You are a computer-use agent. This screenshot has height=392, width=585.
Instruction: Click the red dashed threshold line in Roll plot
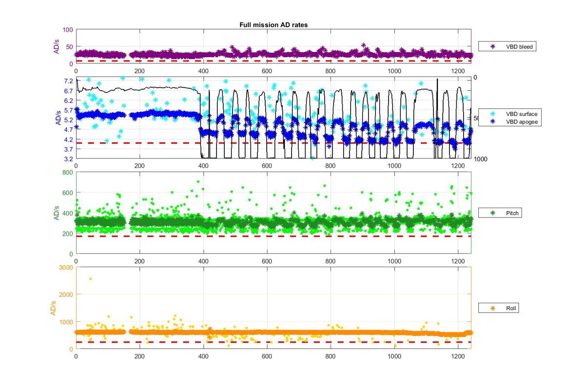point(273,342)
